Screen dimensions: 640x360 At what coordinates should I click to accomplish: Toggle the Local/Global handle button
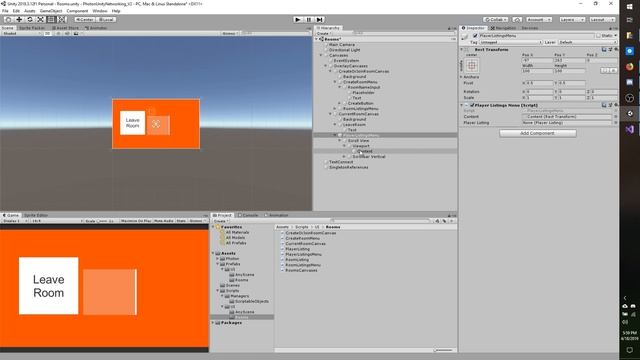tap(107, 20)
